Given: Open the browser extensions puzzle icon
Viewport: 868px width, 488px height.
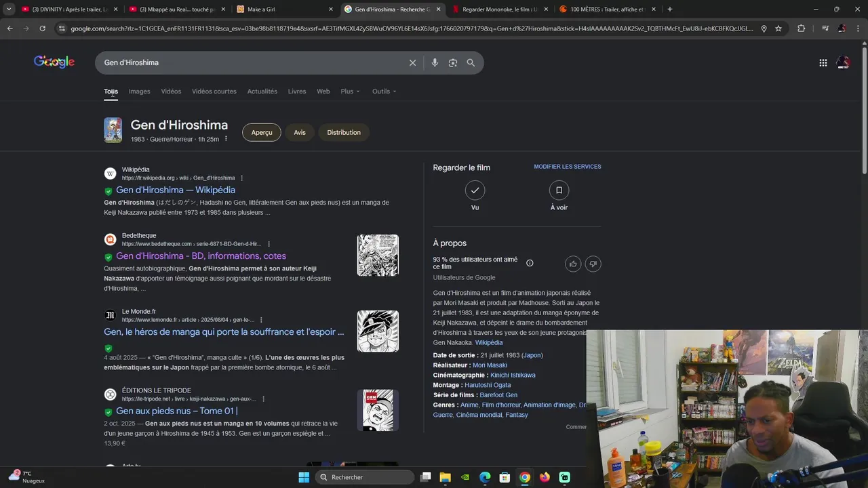Looking at the screenshot, I should (801, 28).
